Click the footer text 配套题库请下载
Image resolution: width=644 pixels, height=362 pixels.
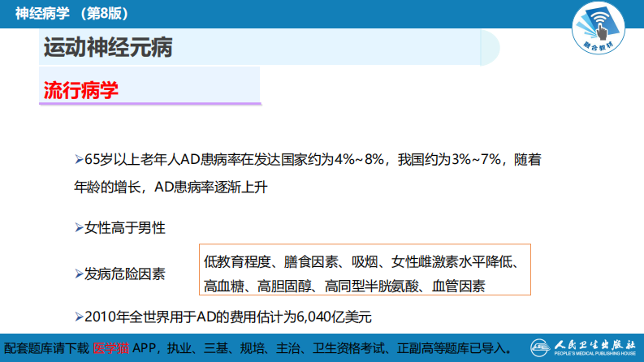(46, 348)
